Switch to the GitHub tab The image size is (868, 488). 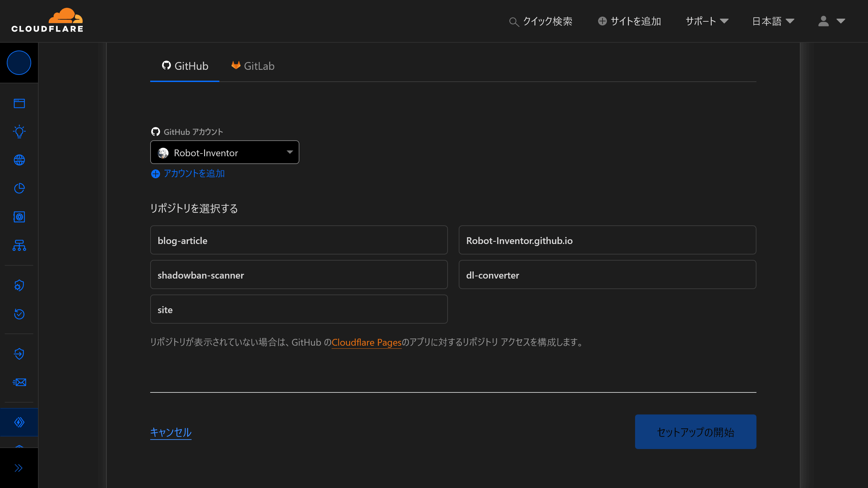tap(185, 66)
